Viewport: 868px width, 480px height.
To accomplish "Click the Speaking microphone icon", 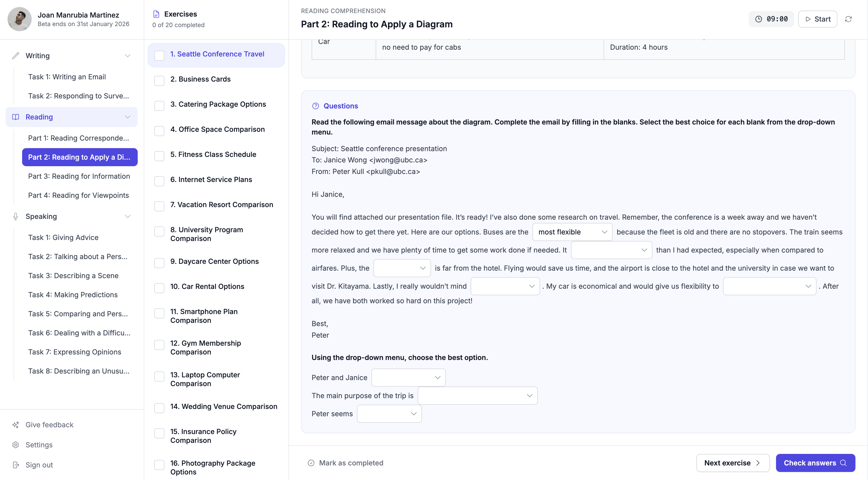I will point(16,216).
